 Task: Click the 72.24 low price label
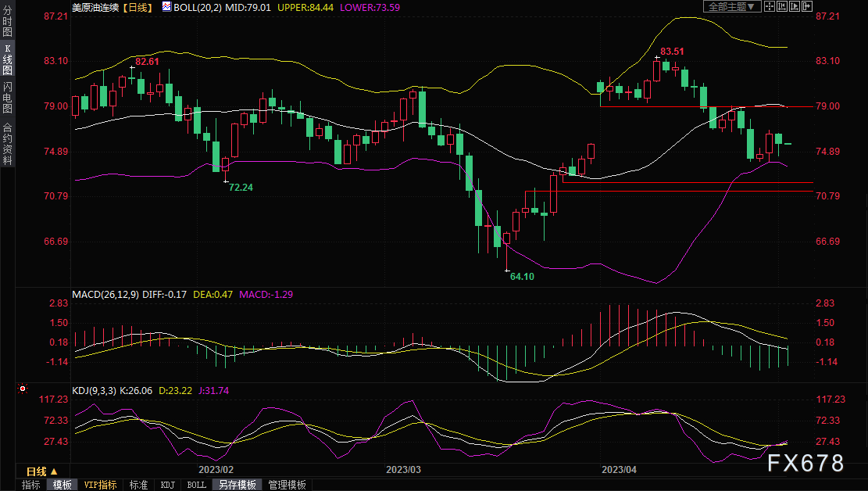coord(241,188)
